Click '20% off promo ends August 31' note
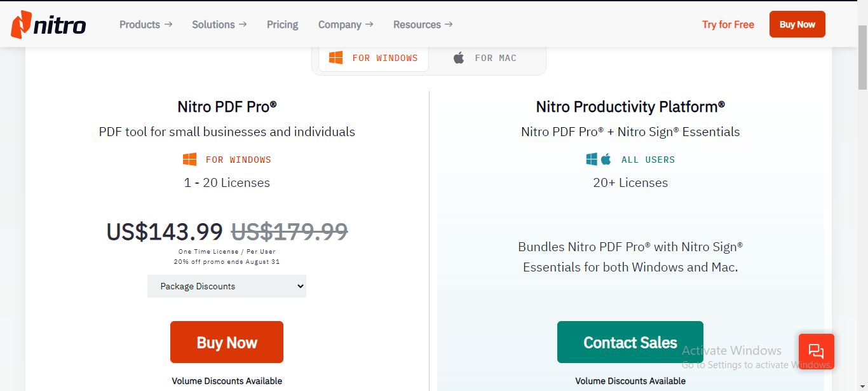Viewport: 868px width, 391px height. [x=227, y=262]
